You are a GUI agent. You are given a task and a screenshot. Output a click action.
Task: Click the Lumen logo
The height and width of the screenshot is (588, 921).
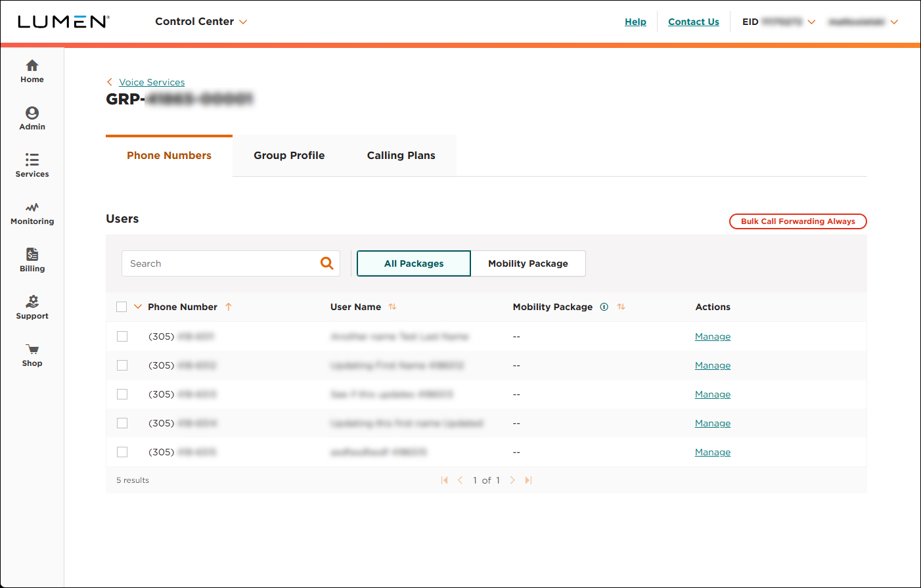(63, 22)
